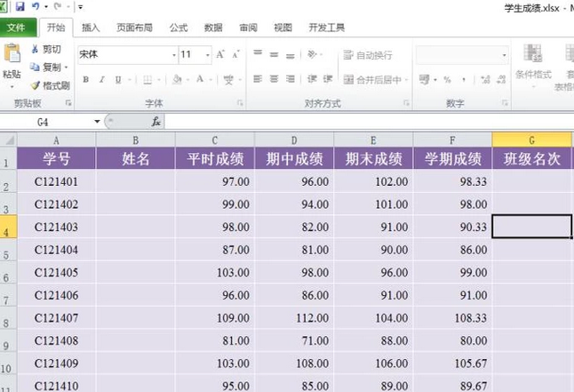Image resolution: width=574 pixels, height=392 pixels.
Task: Click the Cut (剪切) scissors icon
Action: (35, 49)
